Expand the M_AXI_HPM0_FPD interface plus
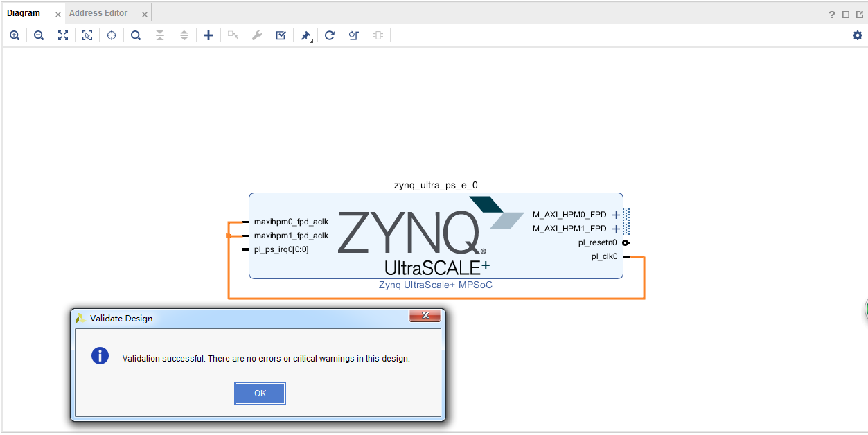Viewport: 868px width, 435px height. [x=616, y=215]
